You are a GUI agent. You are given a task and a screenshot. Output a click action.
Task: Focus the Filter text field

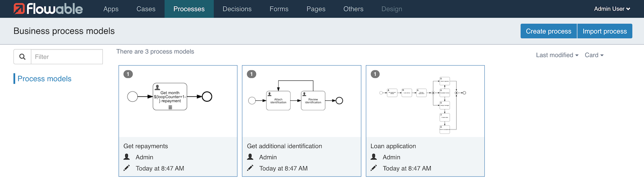(66, 57)
